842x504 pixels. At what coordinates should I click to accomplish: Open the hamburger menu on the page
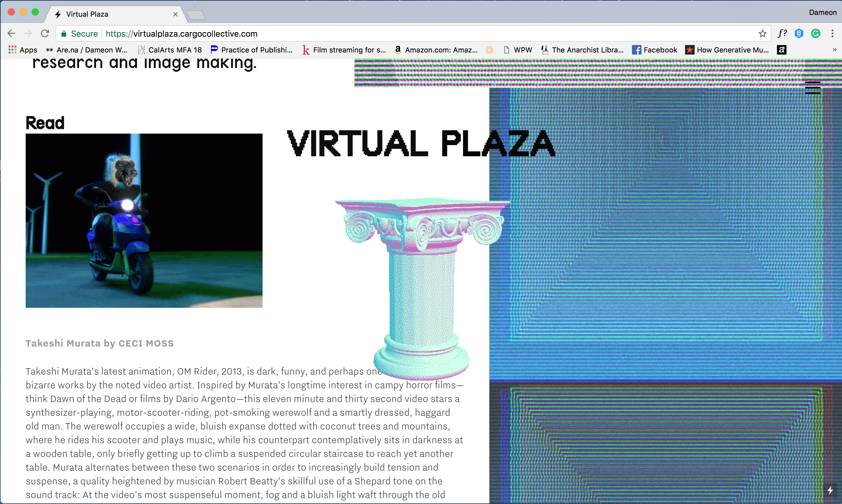click(x=812, y=88)
